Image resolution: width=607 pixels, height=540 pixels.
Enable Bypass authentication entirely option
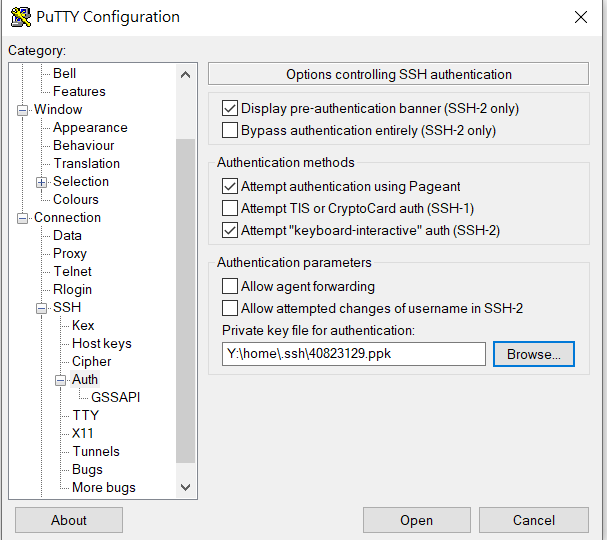pyautogui.click(x=230, y=131)
